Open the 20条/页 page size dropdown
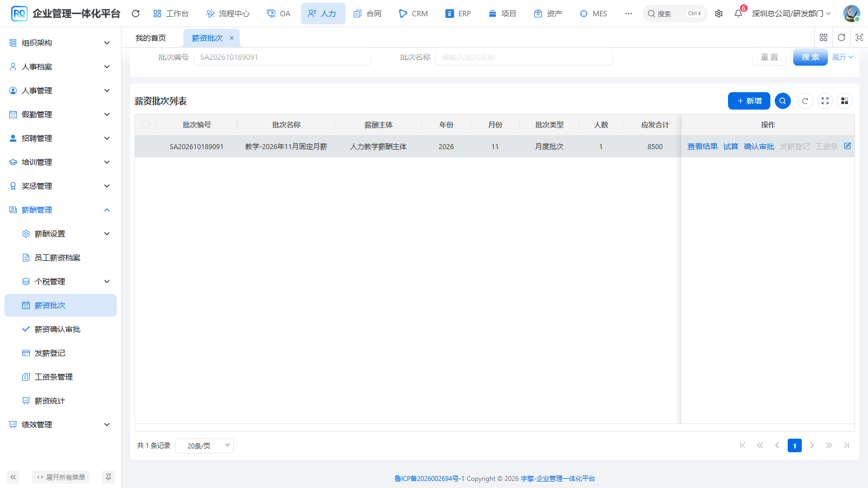 coord(205,446)
